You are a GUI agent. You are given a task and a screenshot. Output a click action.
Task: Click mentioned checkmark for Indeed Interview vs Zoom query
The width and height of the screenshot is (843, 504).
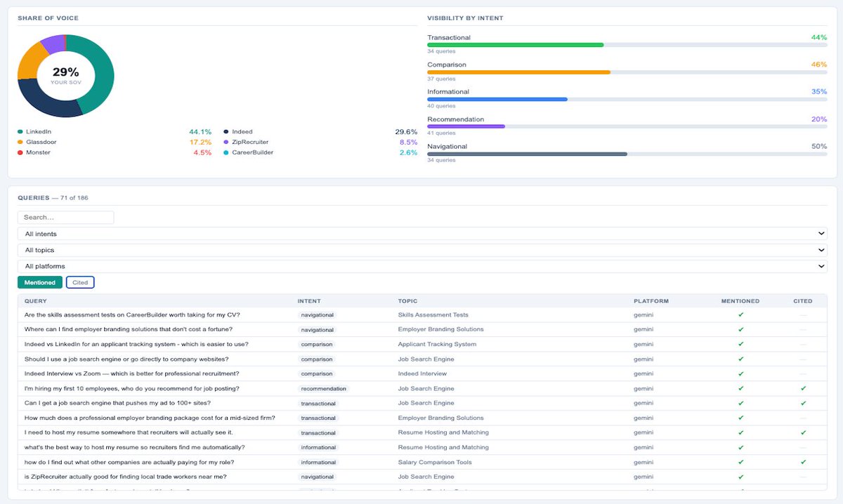click(x=740, y=374)
